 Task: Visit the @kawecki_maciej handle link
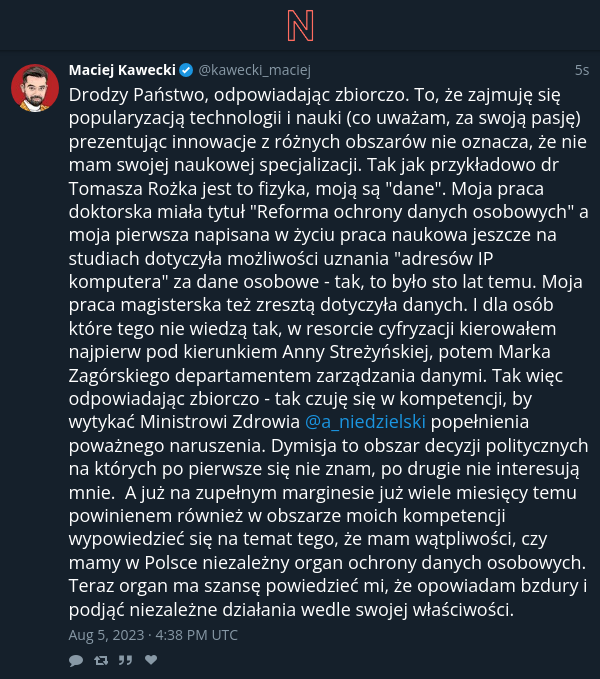[x=255, y=70]
